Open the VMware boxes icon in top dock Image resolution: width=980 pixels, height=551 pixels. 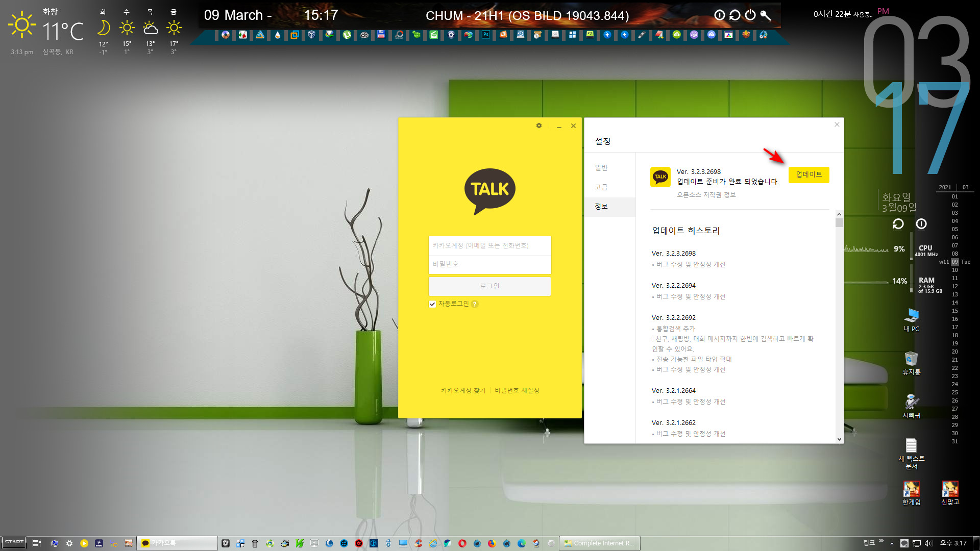coord(295,35)
